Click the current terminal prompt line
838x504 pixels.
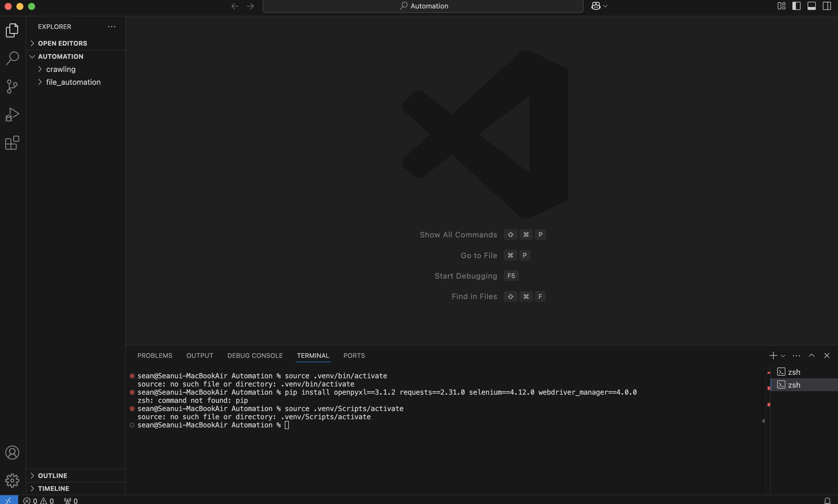tap(213, 425)
